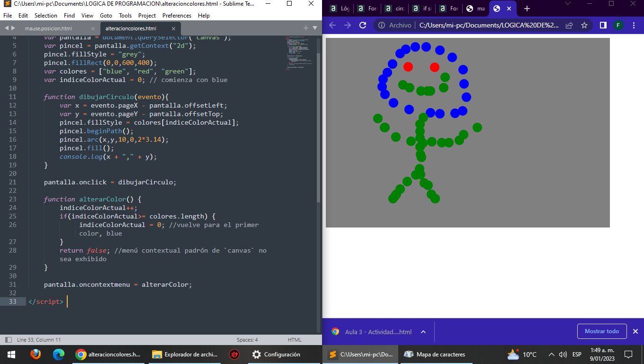Viewport: 644px width, 364px height.
Task: Bookmark this page with the star icon
Action: tap(584, 25)
